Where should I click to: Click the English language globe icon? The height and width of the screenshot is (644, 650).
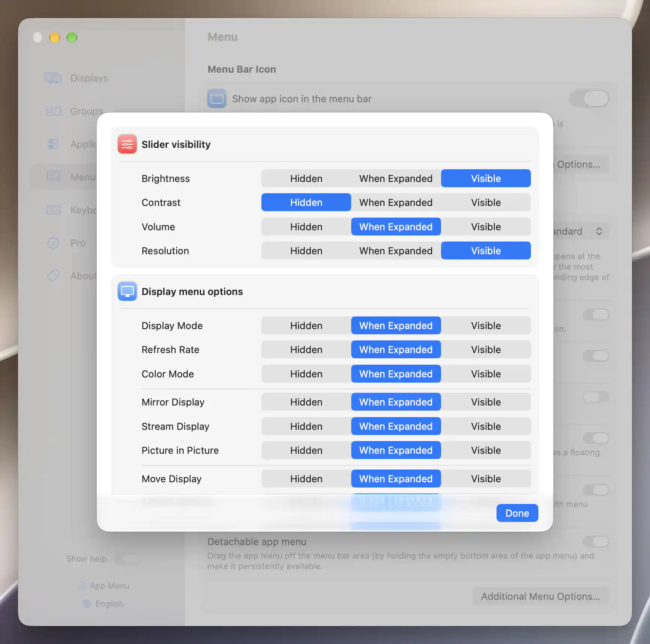point(86,604)
